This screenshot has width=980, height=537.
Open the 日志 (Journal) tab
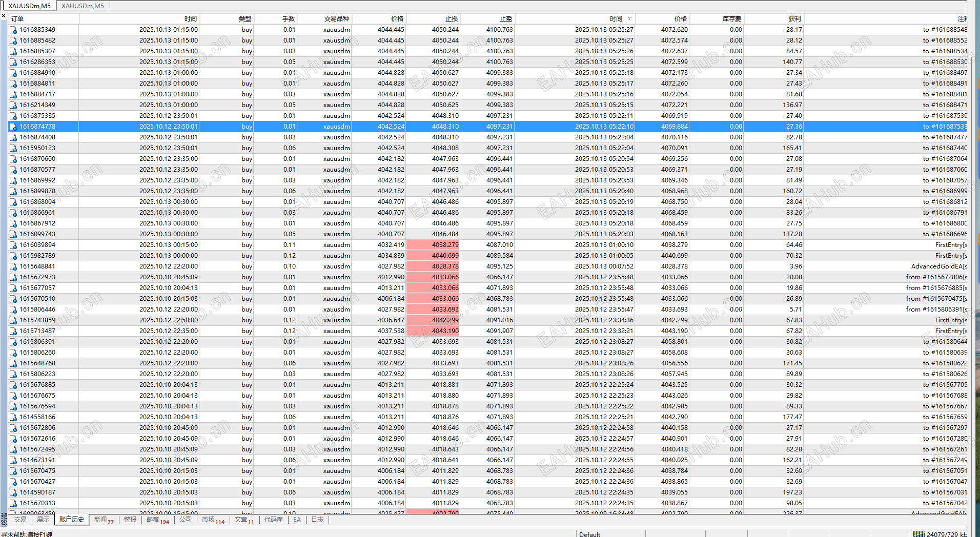318,520
